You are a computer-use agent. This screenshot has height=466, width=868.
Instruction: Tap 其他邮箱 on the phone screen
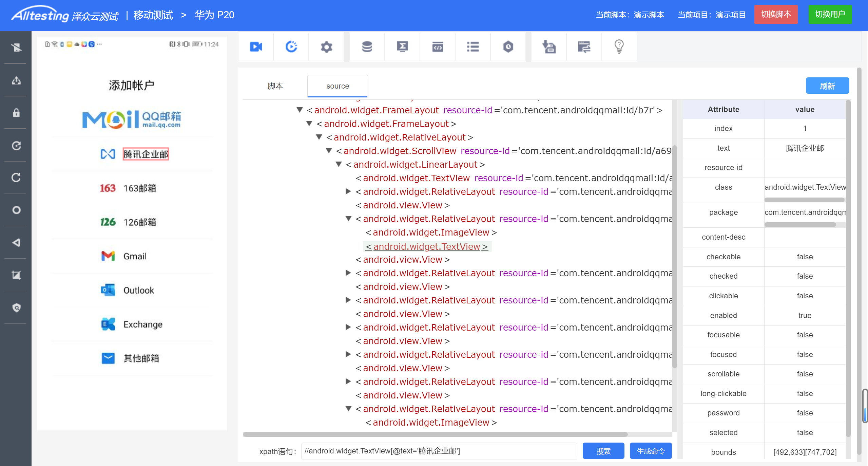(x=141, y=358)
